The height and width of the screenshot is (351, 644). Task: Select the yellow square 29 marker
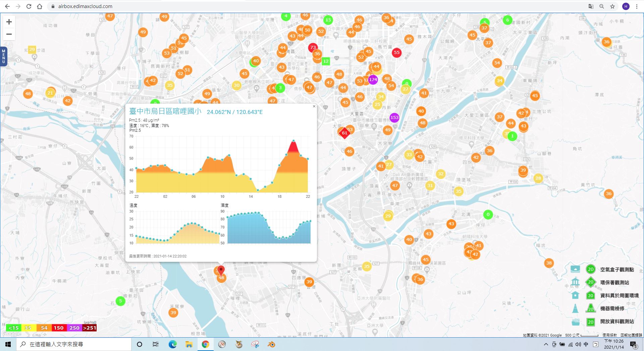[x=32, y=50]
